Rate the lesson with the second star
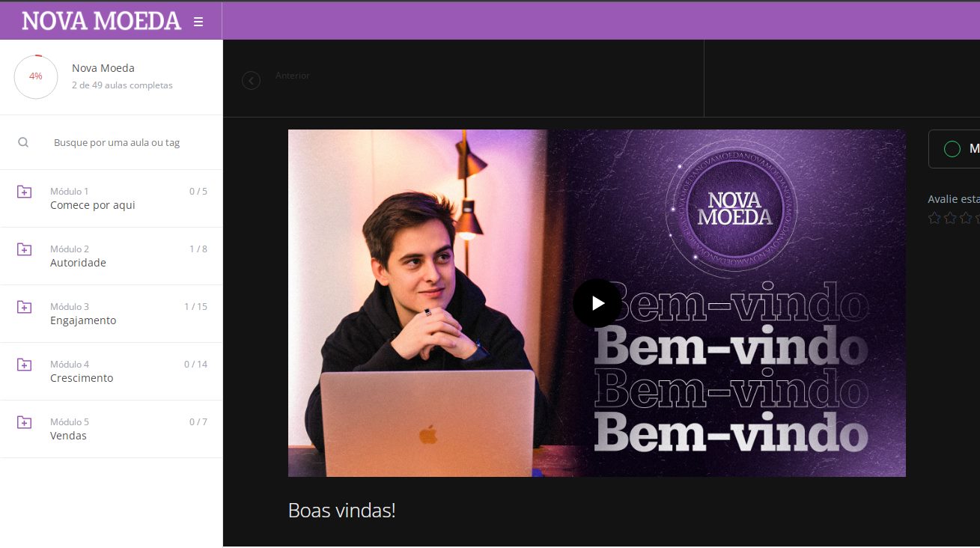This screenshot has height=548, width=980. point(950,218)
